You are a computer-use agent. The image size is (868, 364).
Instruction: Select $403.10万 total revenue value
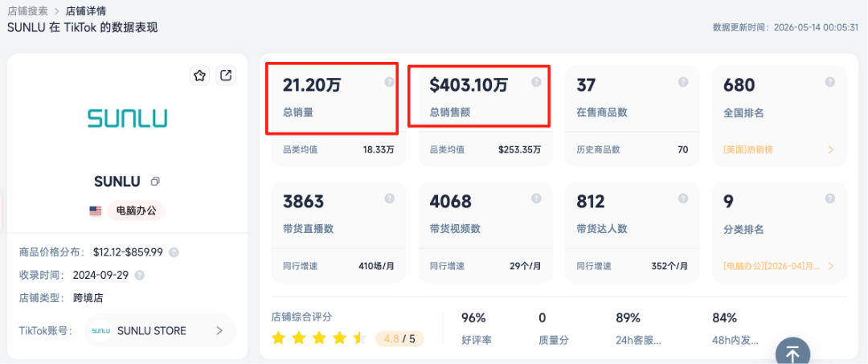(x=469, y=85)
